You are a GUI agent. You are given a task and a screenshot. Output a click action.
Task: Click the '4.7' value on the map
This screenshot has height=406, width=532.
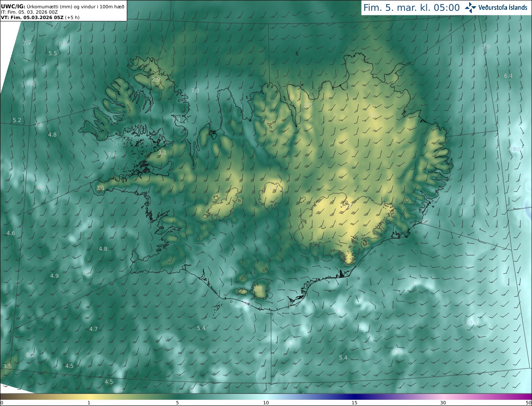tap(94, 329)
